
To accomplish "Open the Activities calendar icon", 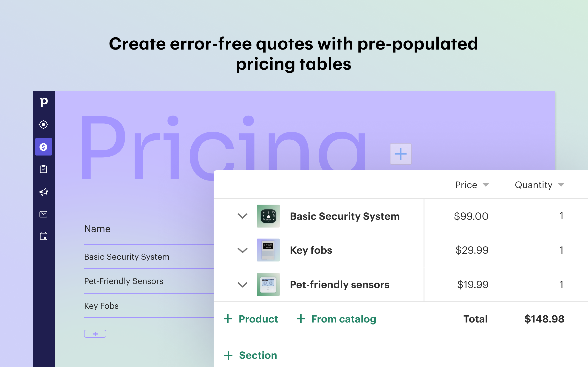I will click(x=43, y=236).
